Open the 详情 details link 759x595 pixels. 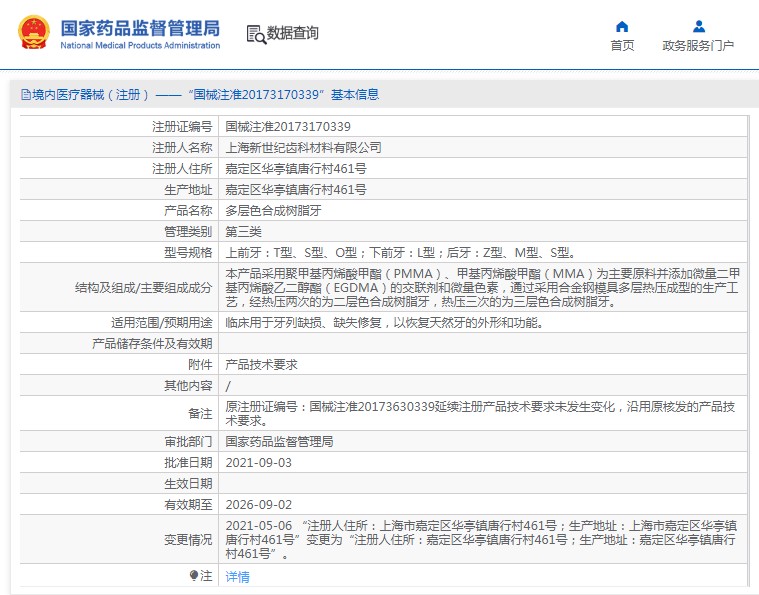click(x=237, y=577)
